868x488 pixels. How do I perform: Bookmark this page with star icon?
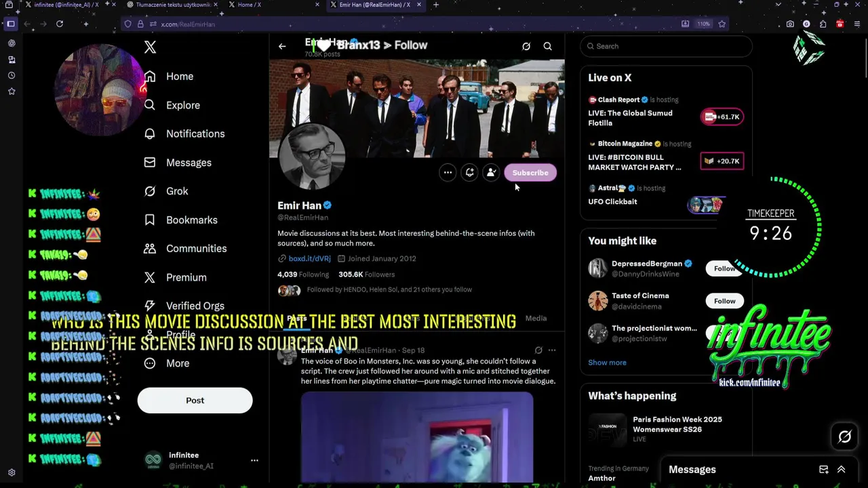pyautogui.click(x=722, y=24)
